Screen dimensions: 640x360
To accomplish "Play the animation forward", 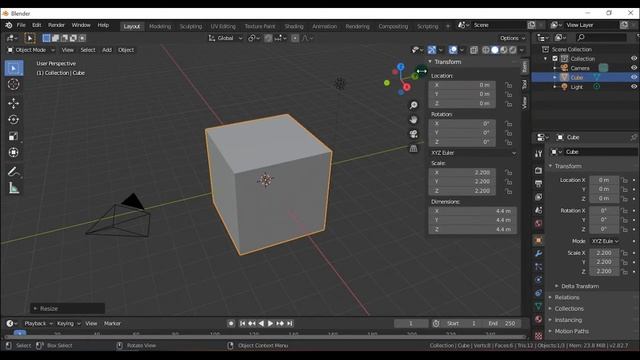I will [270, 323].
